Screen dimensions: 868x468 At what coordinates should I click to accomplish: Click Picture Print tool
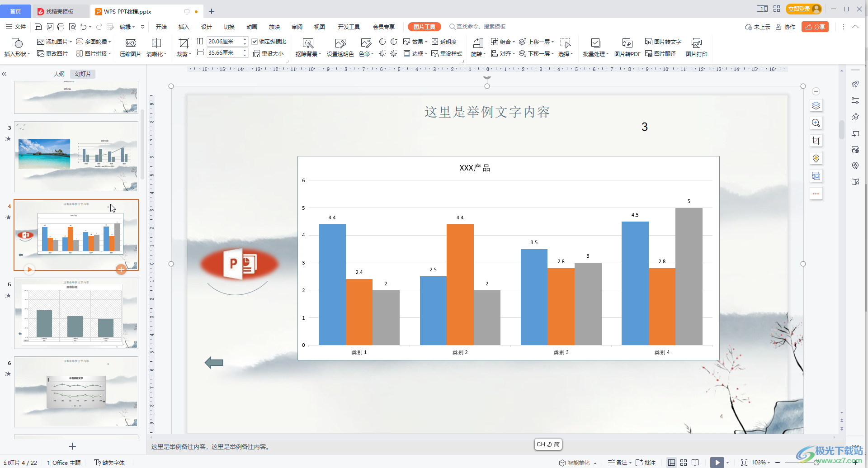tap(696, 47)
